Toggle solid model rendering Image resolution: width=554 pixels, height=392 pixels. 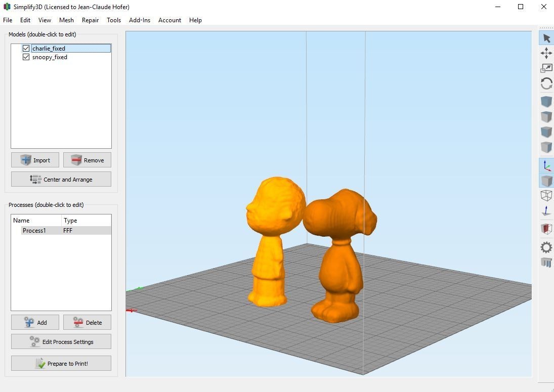tap(546, 181)
